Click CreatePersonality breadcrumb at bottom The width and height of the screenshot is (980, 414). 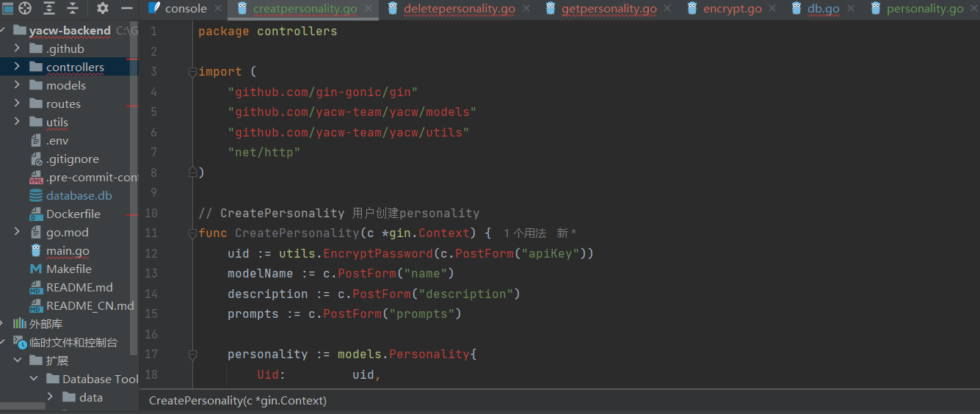point(238,401)
